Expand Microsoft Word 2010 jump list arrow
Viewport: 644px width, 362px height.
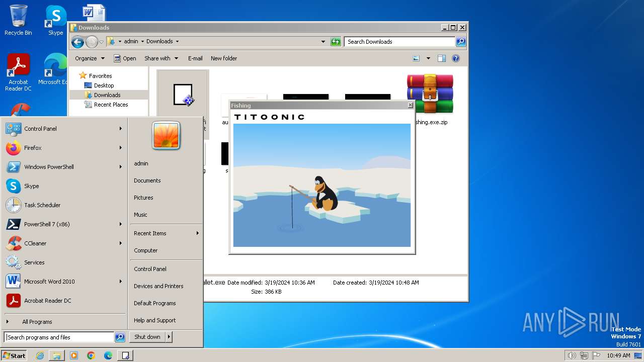(x=121, y=282)
